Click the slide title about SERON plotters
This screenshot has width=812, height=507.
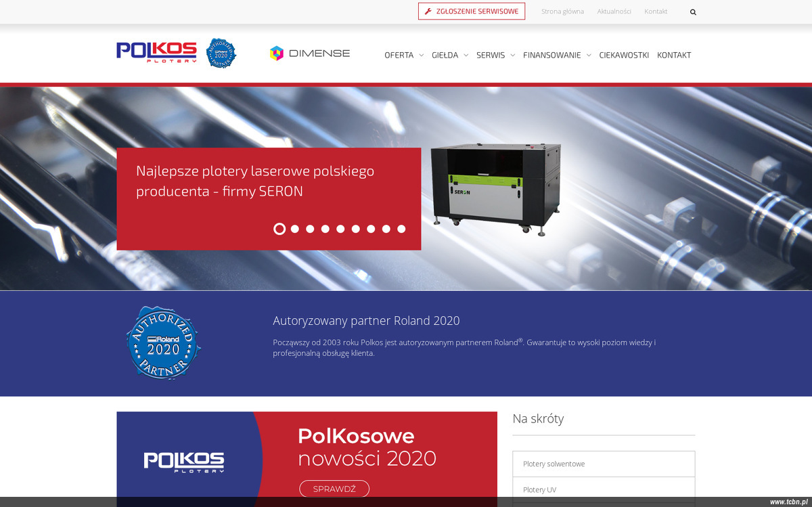tap(255, 181)
